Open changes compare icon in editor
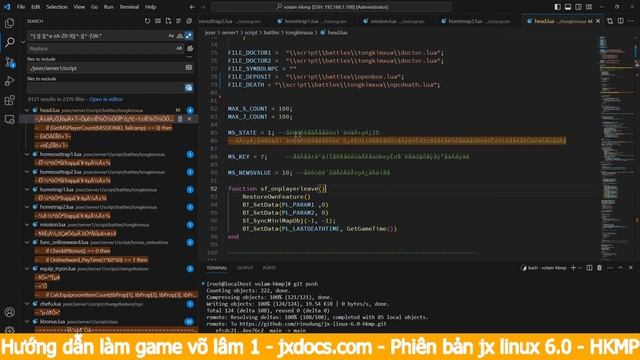 (x=610, y=21)
